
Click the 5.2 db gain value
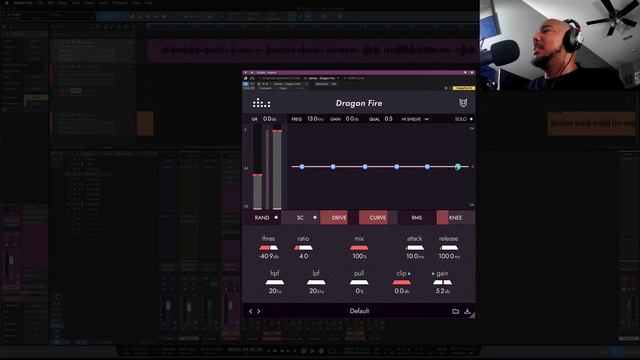coord(443,291)
